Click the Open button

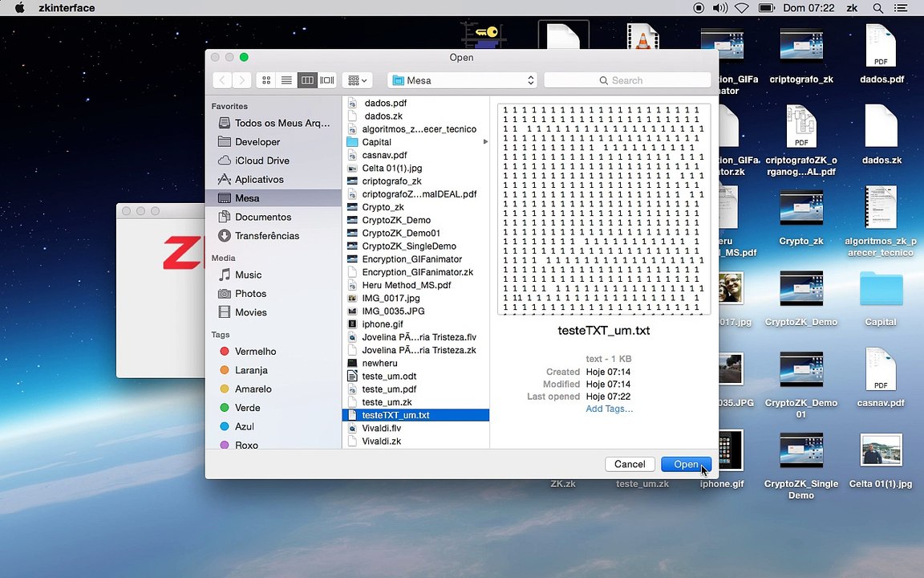click(x=686, y=464)
